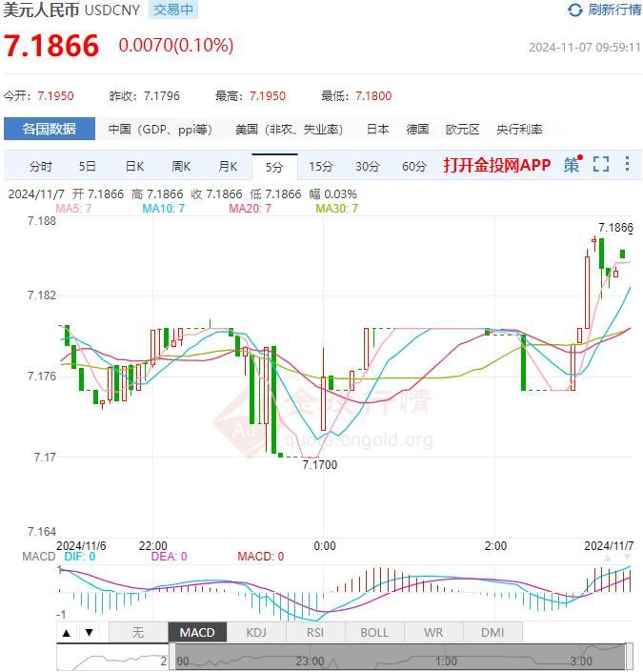This screenshot has height=672, width=643.
Task: Click the 7.1700 low price annotation
Action: tap(319, 465)
